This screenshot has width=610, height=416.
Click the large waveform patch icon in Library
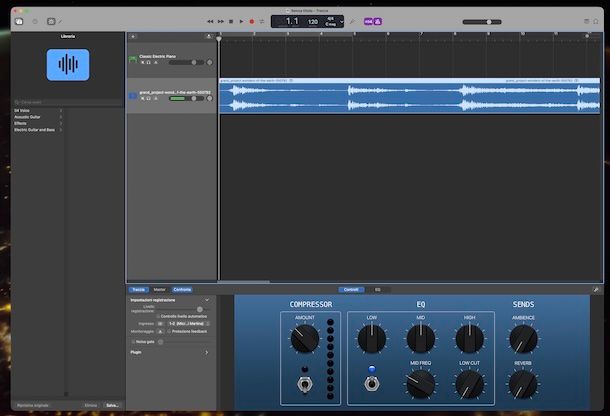coord(68,65)
